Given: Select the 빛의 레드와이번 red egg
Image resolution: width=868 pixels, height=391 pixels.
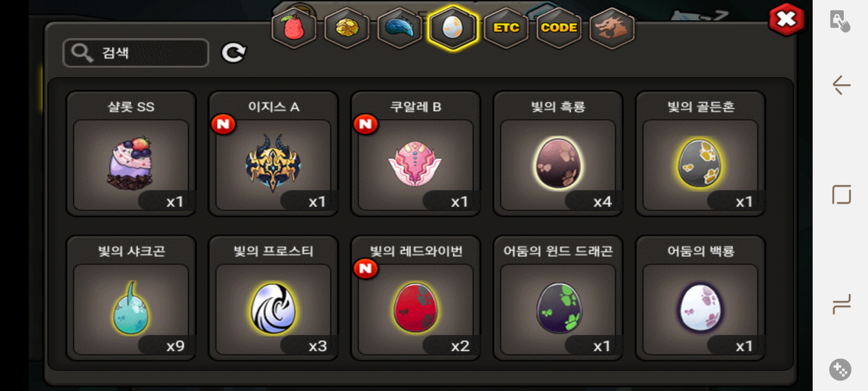Looking at the screenshot, I should [x=416, y=298].
